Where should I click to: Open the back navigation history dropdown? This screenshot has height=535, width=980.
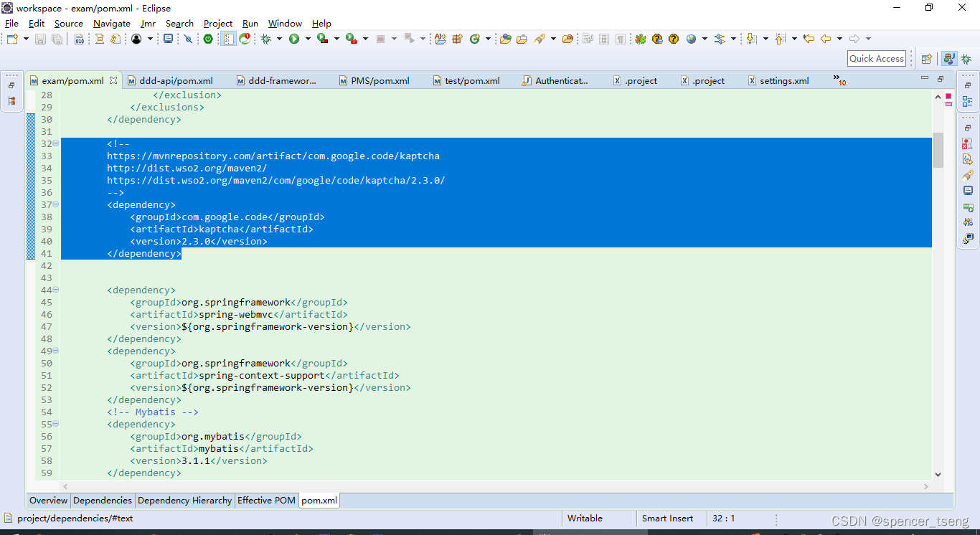pyautogui.click(x=838, y=39)
